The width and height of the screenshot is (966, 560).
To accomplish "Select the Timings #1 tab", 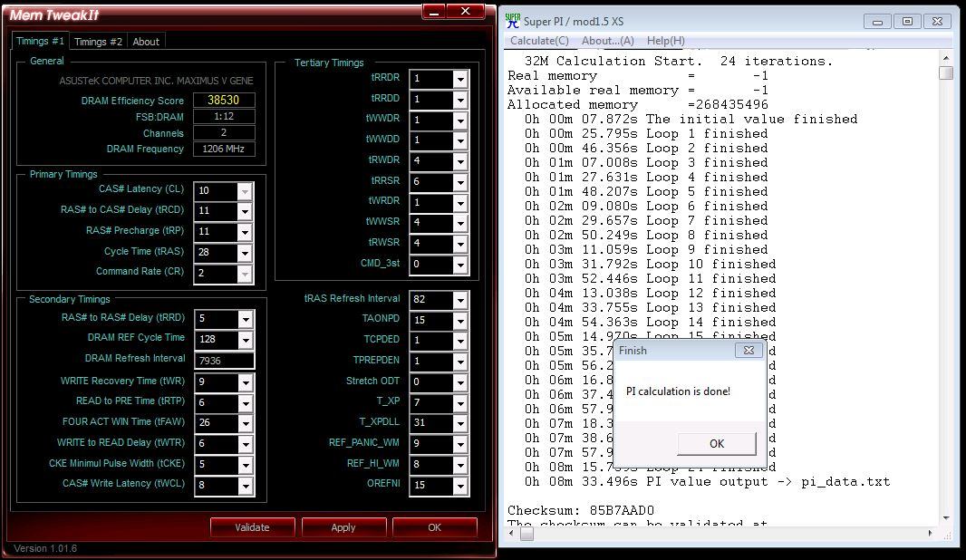I will pyautogui.click(x=40, y=41).
